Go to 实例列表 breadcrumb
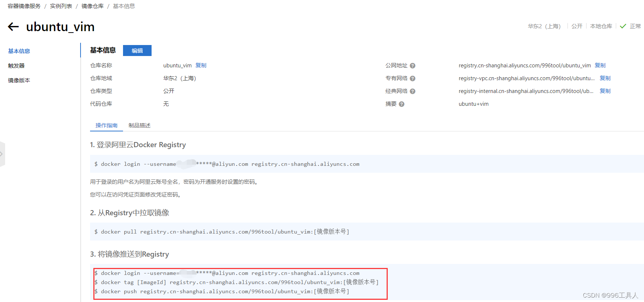 (x=61, y=6)
